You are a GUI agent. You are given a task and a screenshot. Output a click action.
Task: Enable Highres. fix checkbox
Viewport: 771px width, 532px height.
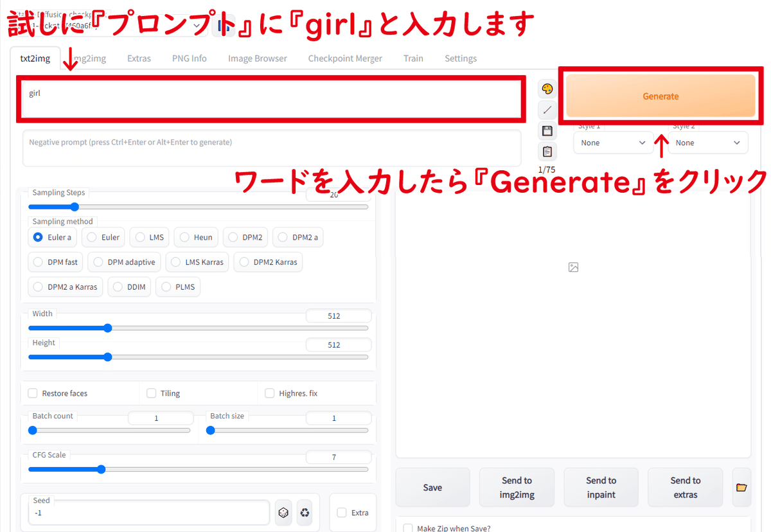(270, 393)
